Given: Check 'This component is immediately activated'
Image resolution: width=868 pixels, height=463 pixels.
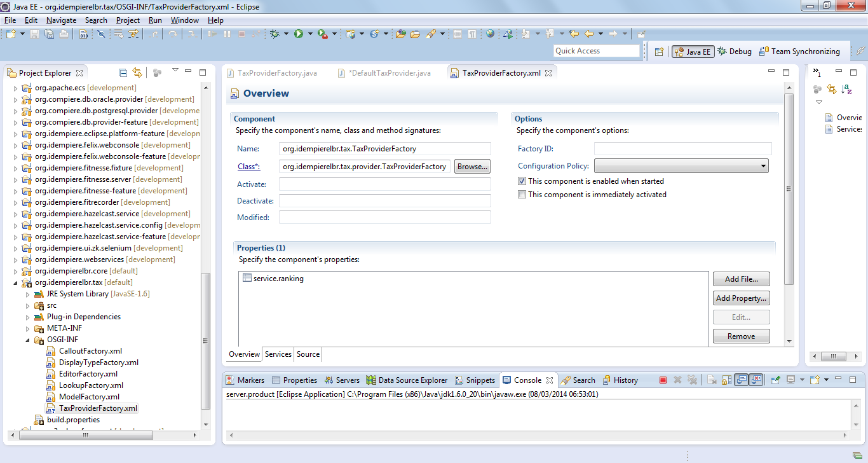Looking at the screenshot, I should pyautogui.click(x=522, y=195).
